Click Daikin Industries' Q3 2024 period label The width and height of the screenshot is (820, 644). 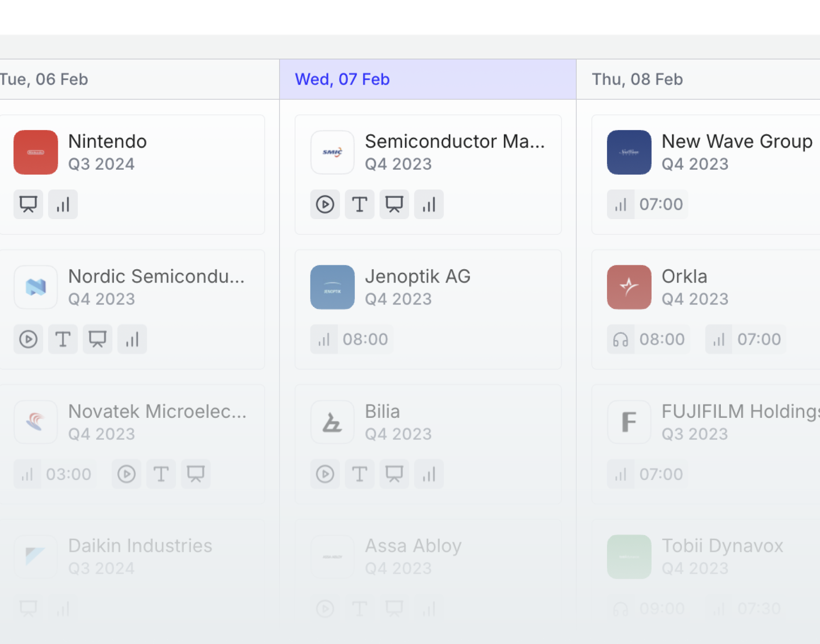pos(101,569)
